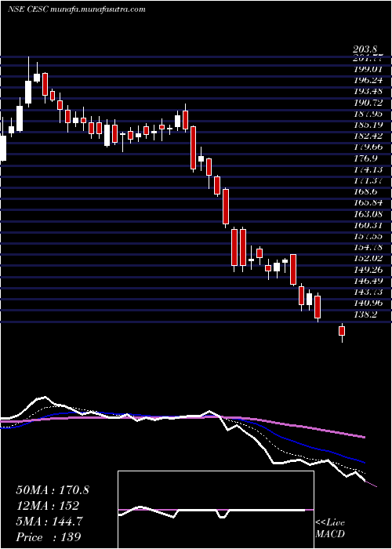Click the <<Live MACD label

click(330, 529)
